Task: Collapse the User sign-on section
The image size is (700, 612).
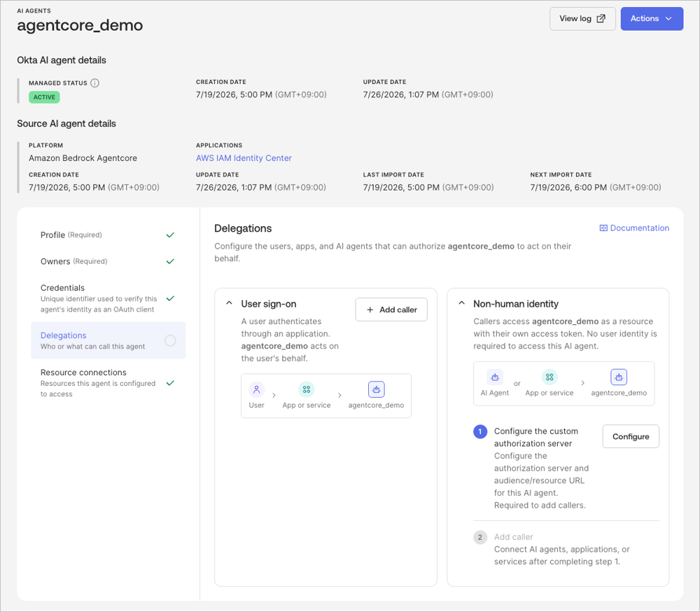Action: pyautogui.click(x=229, y=303)
